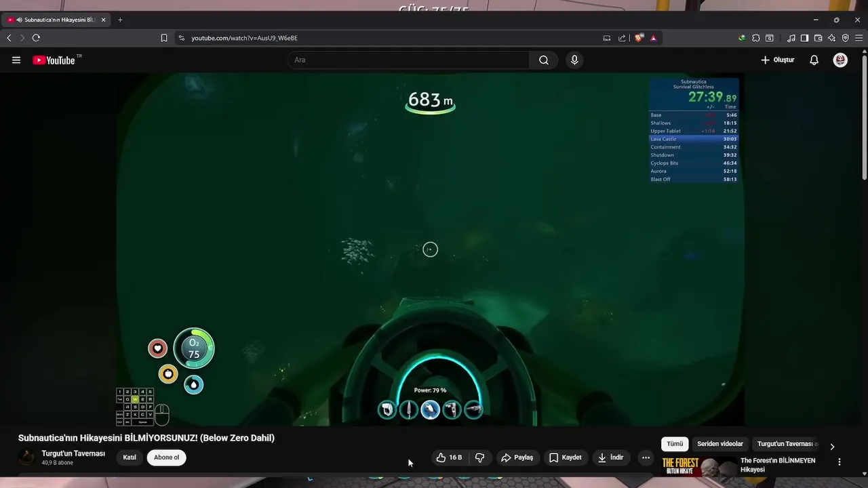Image resolution: width=868 pixels, height=488 pixels.
Task: Open Brave Rewards triangle icon
Action: coord(653,38)
